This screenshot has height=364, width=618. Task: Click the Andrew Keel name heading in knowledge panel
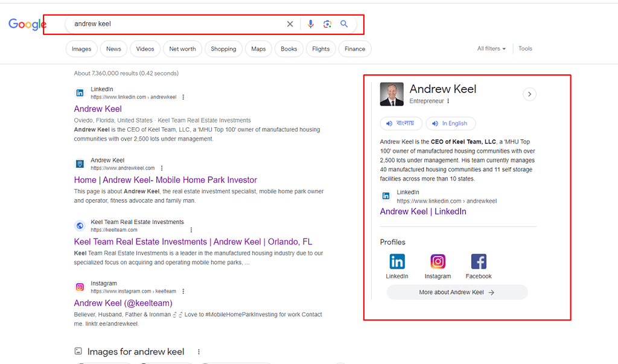click(442, 89)
